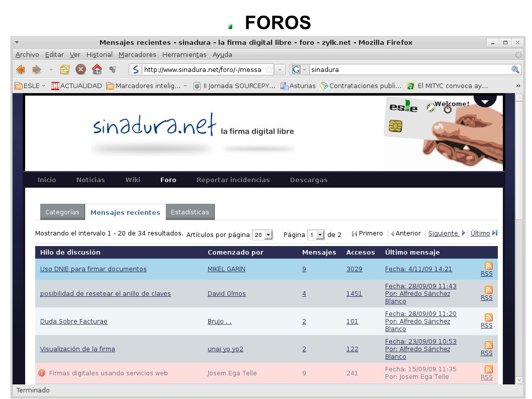Click the Forward arrow in the toolbar

coord(37,69)
